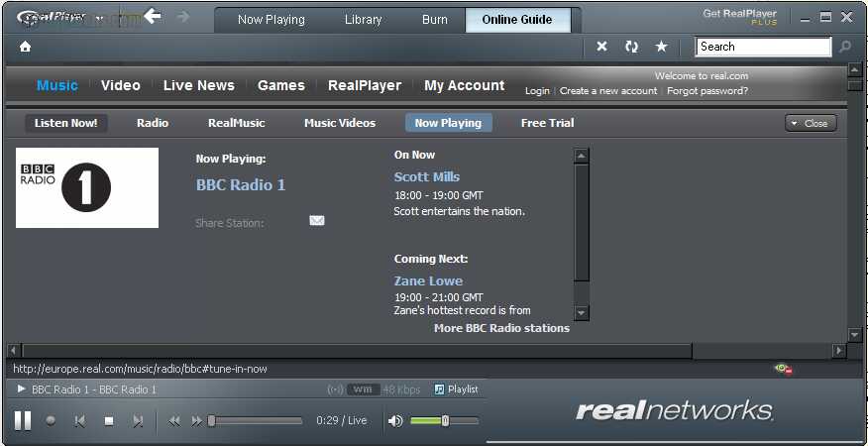Stop page loading with the X icon
The width and height of the screenshot is (868, 446).
pyautogui.click(x=601, y=47)
